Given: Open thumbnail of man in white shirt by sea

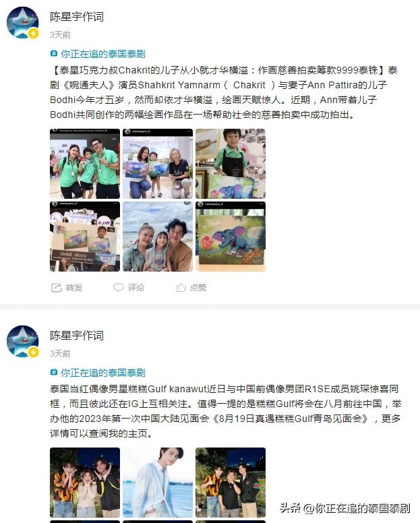Looking at the screenshot, I should point(158,483).
